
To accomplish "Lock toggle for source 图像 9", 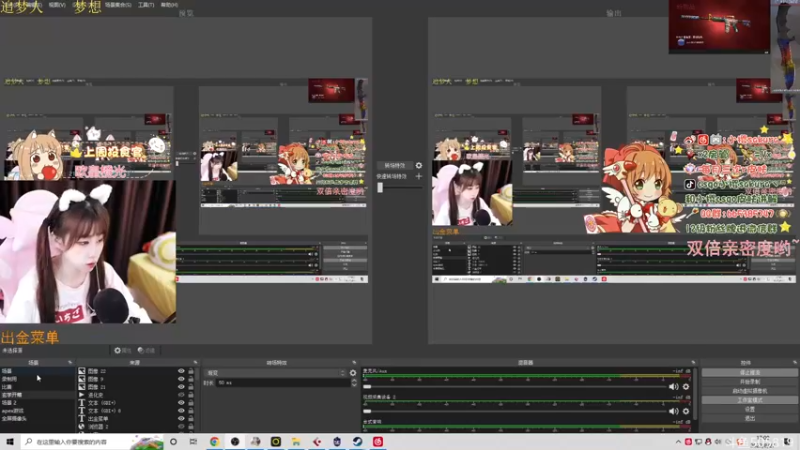I will (x=191, y=379).
